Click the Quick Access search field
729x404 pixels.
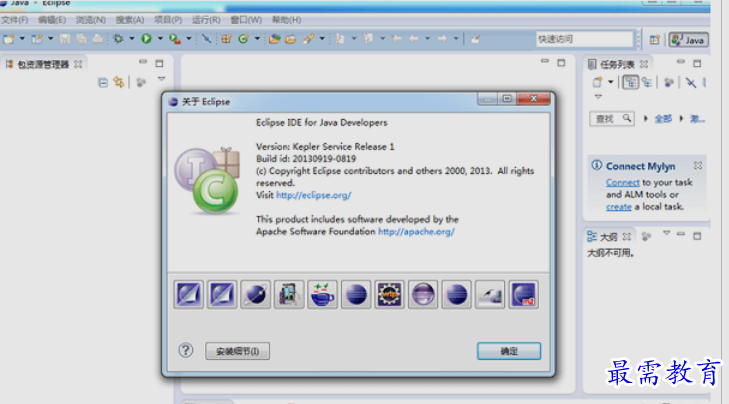point(584,39)
